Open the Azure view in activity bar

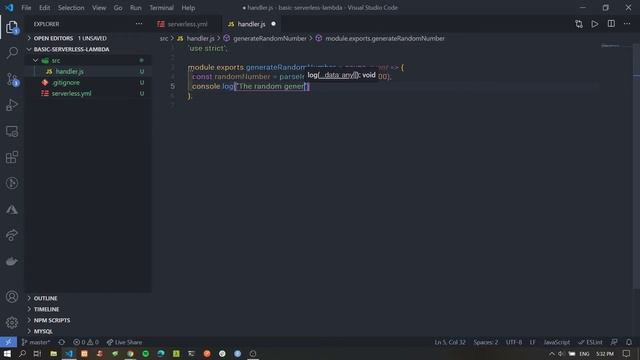point(12,209)
